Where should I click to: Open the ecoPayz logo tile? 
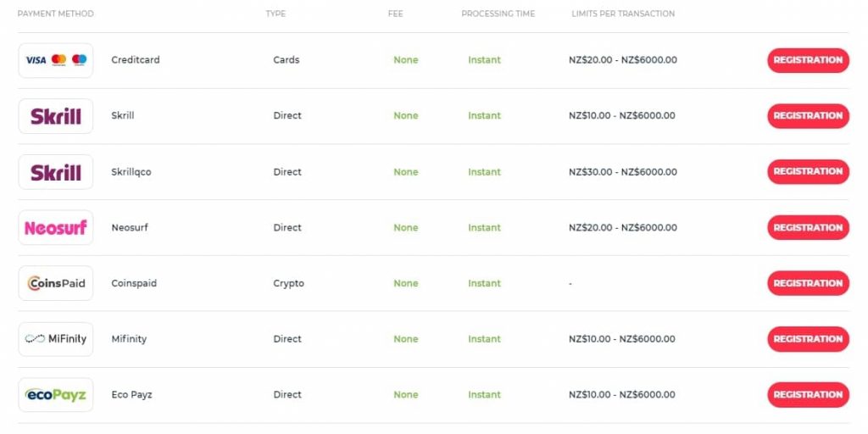coord(56,395)
